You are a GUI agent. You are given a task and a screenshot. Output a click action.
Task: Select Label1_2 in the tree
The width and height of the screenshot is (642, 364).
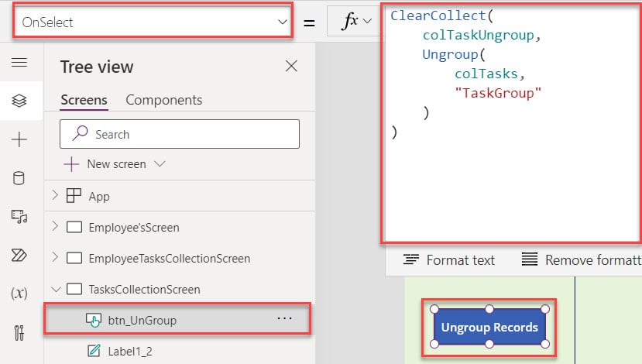[130, 352]
